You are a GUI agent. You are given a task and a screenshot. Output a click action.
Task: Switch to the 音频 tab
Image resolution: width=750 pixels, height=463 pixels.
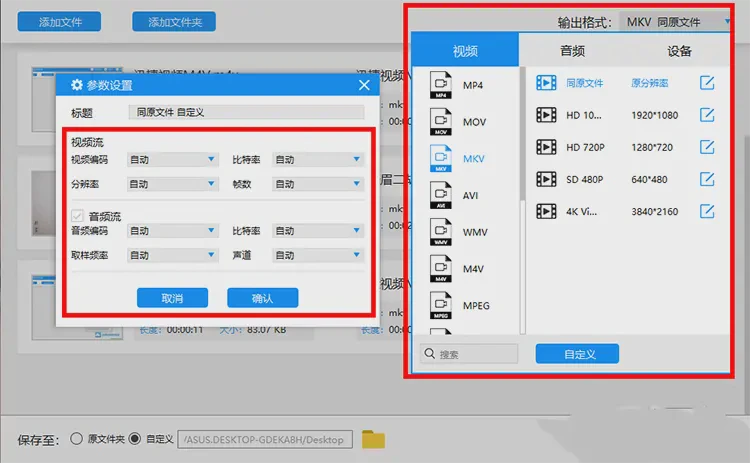coord(572,51)
